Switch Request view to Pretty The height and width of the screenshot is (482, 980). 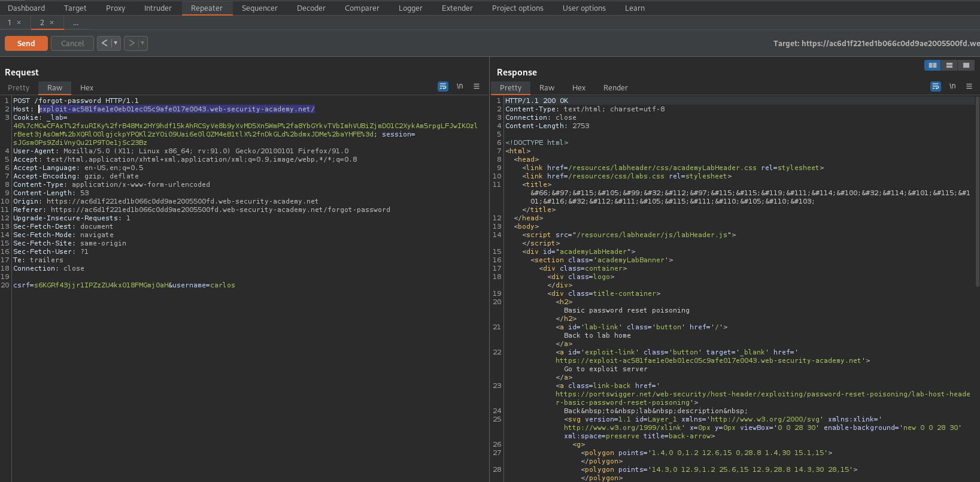pos(19,87)
